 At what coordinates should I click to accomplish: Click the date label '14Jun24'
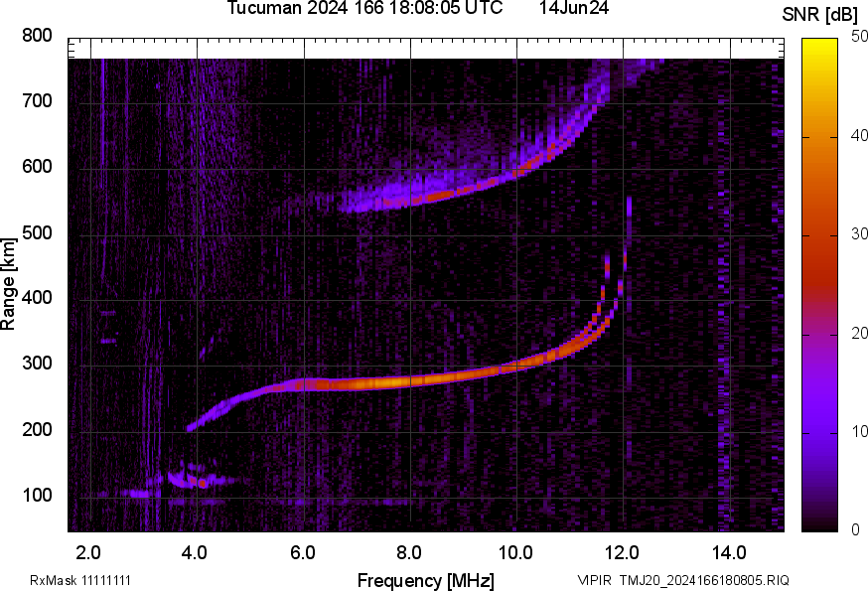pos(574,8)
